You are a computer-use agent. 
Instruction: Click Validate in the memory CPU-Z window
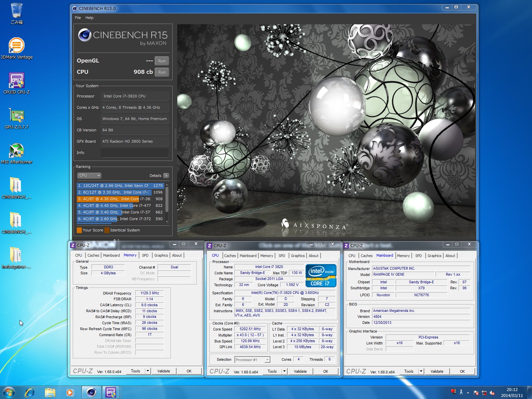pyautogui.click(x=164, y=371)
